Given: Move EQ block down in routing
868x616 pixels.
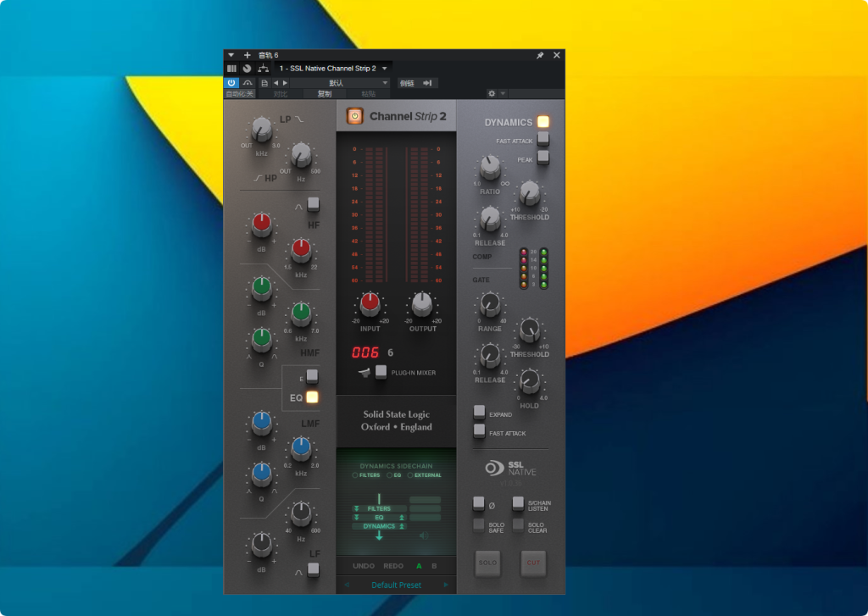Looking at the screenshot, I should pyautogui.click(x=357, y=518).
